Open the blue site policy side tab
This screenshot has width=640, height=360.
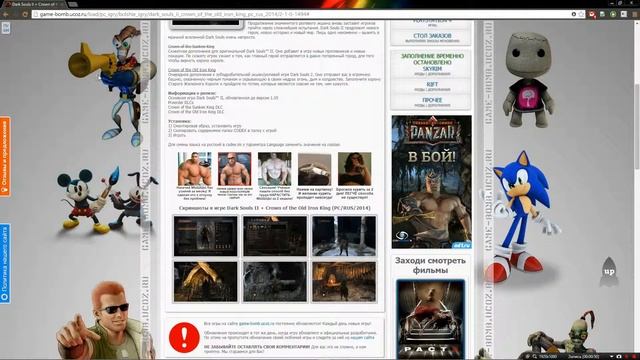[5, 264]
